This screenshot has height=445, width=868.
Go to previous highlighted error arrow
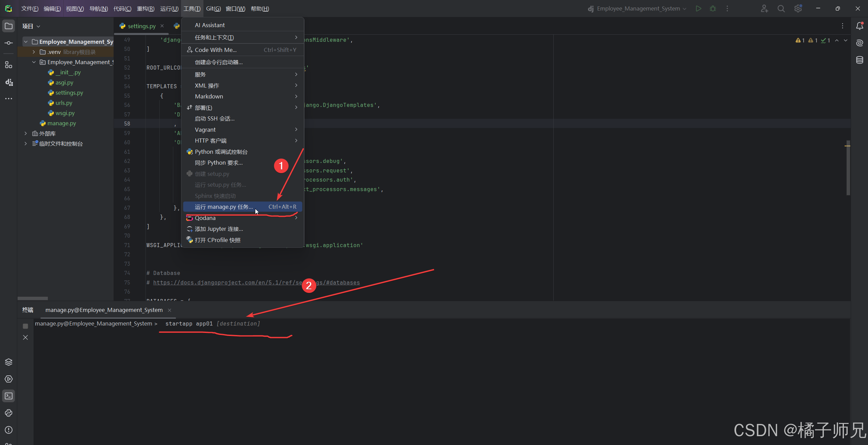837,40
